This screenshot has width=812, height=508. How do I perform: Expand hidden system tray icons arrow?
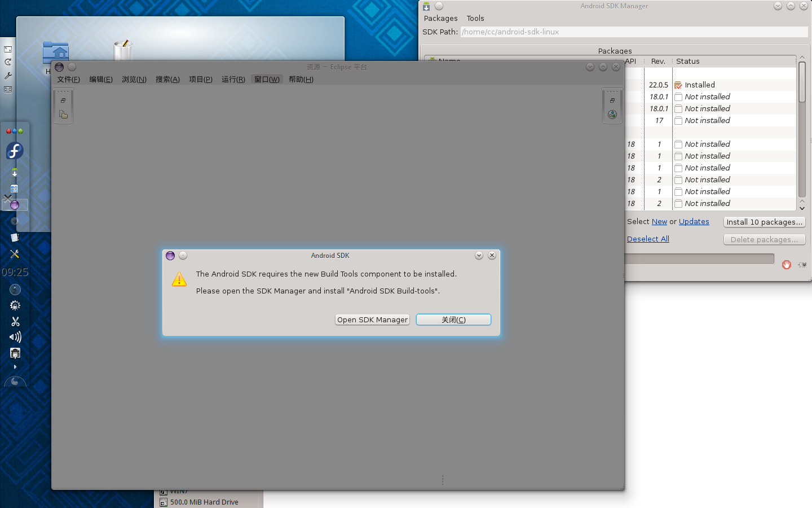point(15,367)
